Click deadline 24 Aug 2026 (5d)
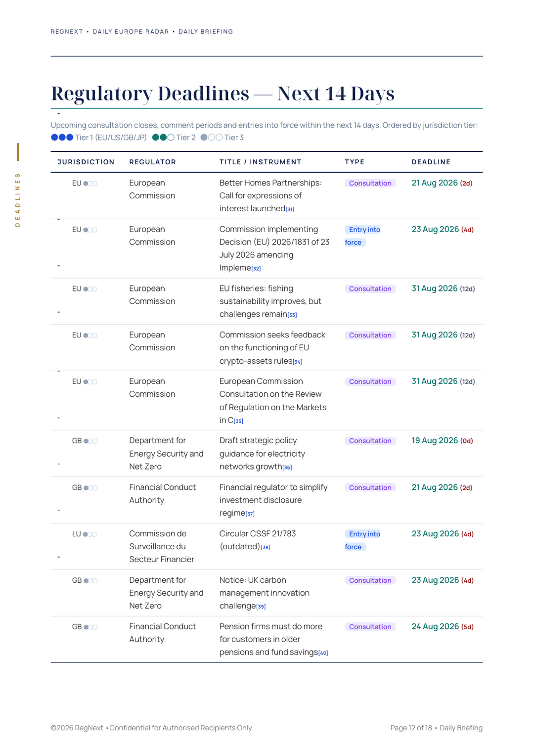 (443, 626)
